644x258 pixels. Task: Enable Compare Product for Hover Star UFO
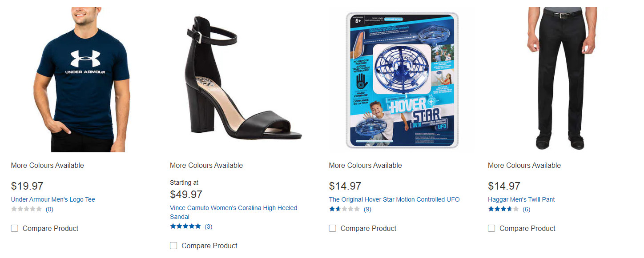click(x=332, y=228)
